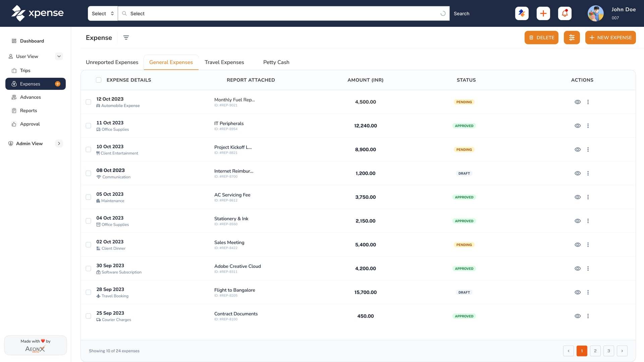Image resolution: width=644 pixels, height=362 pixels.
Task: Open three-dot menu for Contract Documents row
Action: [x=588, y=316]
